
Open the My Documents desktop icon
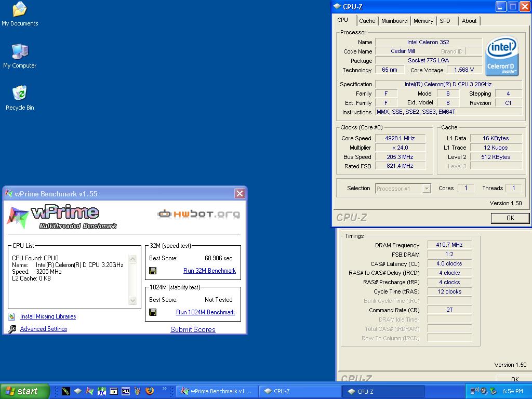[x=20, y=14]
